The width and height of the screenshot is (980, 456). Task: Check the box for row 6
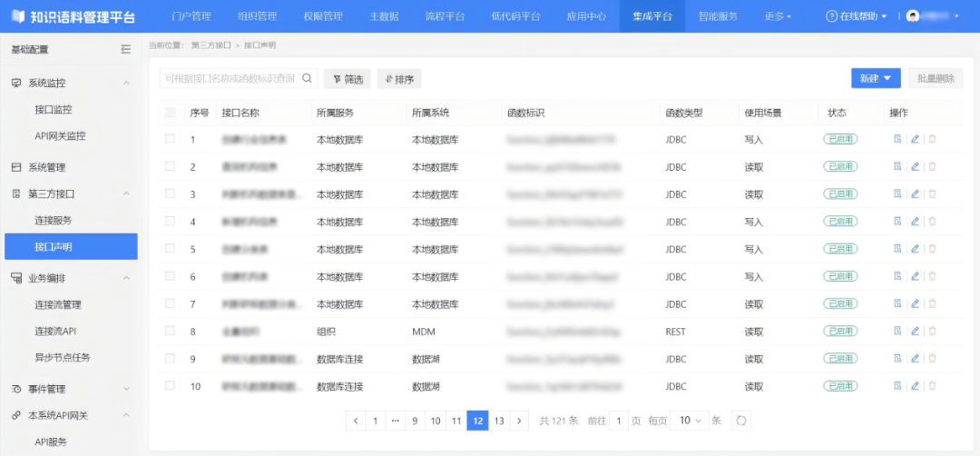click(170, 276)
